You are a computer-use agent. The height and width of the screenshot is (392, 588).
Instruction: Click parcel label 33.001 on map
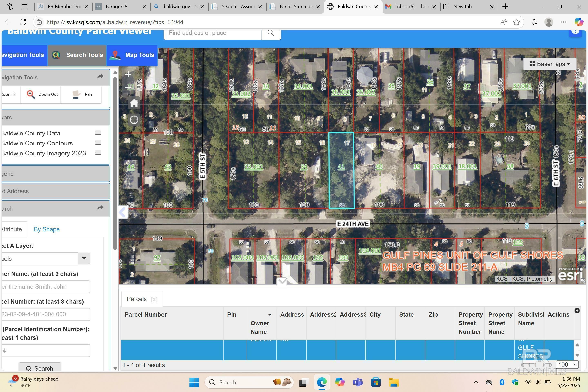[x=254, y=167]
